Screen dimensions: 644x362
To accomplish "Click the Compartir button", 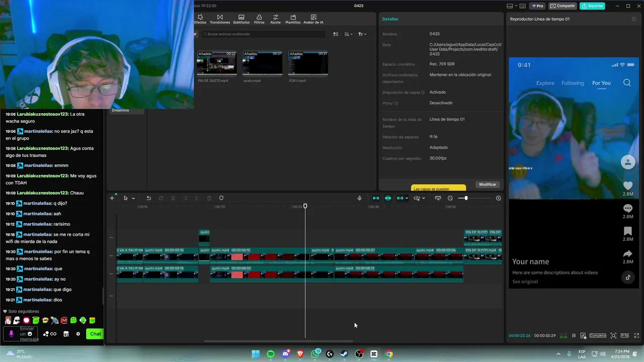I will [562, 6].
